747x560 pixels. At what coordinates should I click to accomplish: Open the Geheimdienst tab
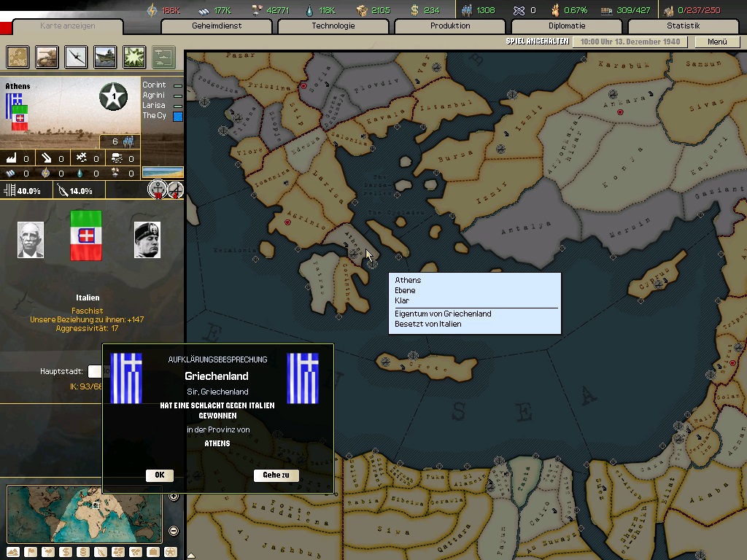[x=217, y=26]
